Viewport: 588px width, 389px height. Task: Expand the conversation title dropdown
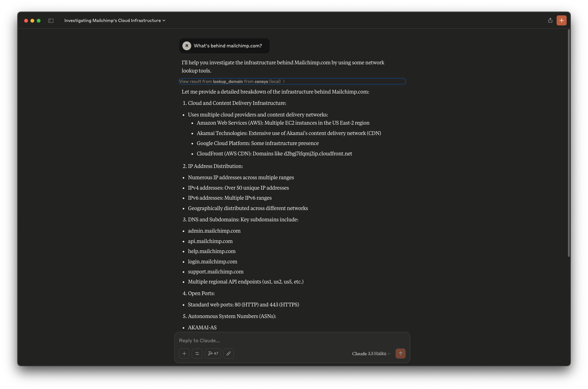(x=163, y=20)
